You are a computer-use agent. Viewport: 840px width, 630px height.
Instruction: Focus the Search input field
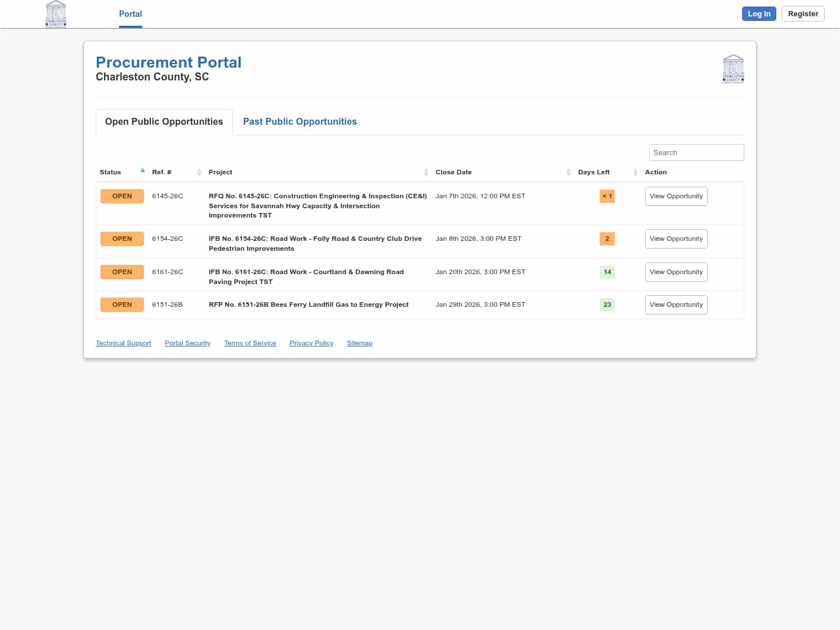[x=696, y=152]
